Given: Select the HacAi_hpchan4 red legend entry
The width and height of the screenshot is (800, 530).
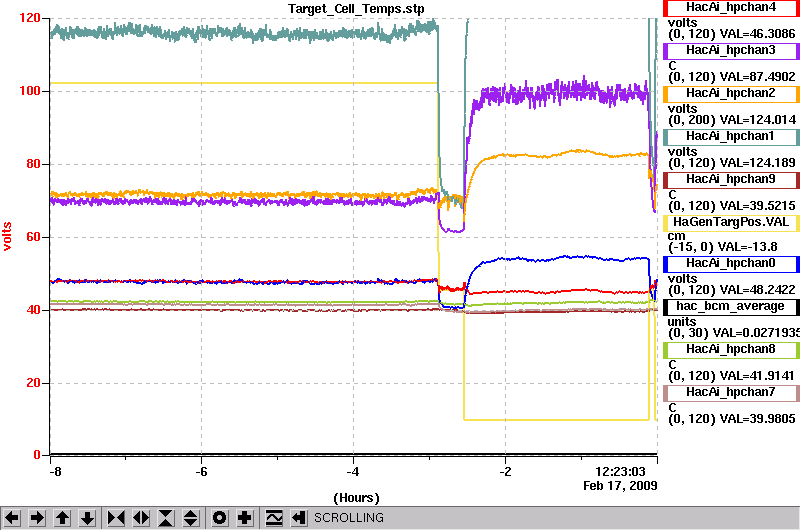Looking at the screenshot, I should pos(731,8).
